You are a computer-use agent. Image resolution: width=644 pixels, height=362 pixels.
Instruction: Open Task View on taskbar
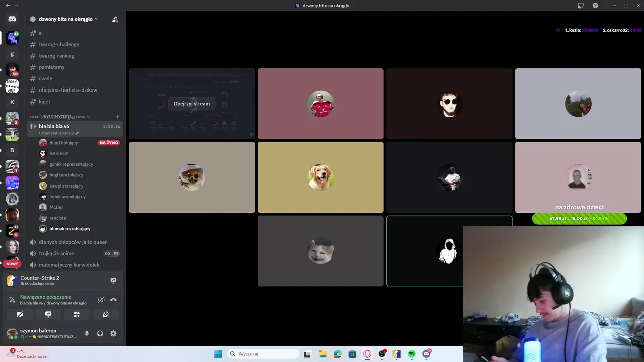click(x=307, y=354)
